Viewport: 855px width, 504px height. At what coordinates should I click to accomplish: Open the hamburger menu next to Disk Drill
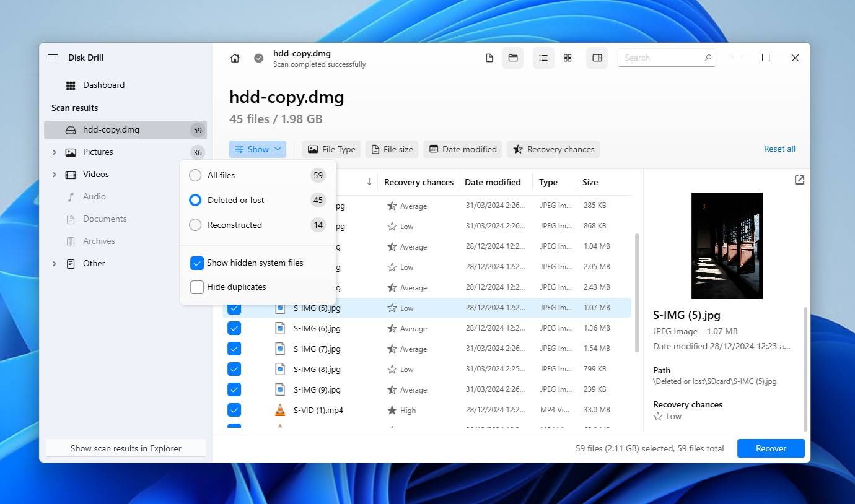(x=53, y=58)
